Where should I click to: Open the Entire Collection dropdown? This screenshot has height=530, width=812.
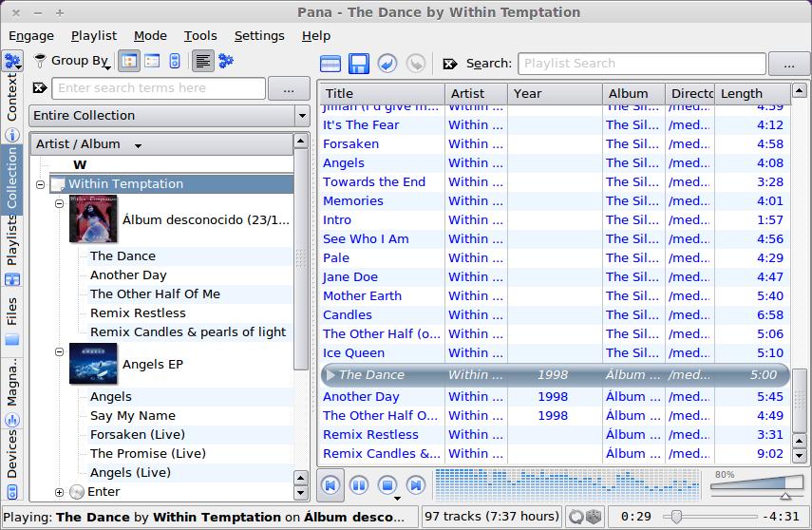170,116
